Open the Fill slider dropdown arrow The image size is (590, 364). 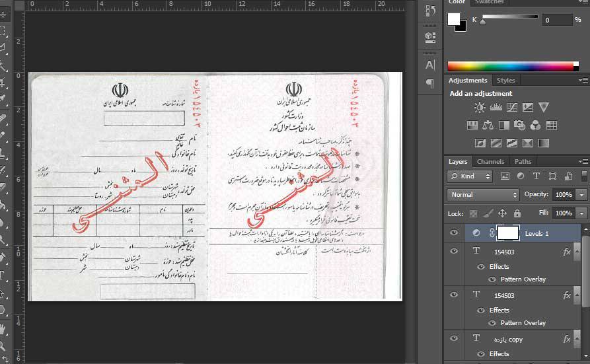[x=581, y=213]
